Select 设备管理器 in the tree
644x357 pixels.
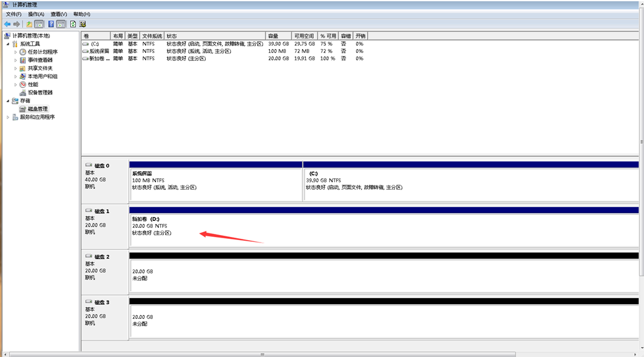[40, 92]
